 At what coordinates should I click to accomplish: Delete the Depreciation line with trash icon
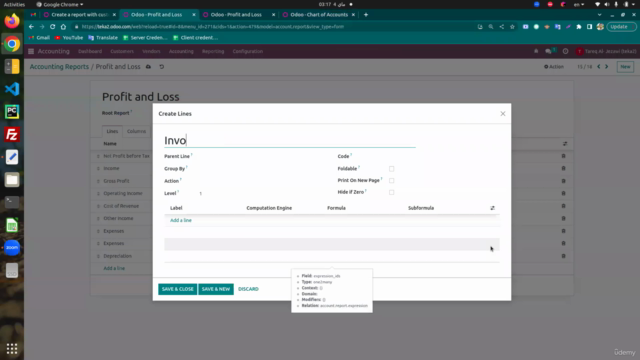coord(564,256)
